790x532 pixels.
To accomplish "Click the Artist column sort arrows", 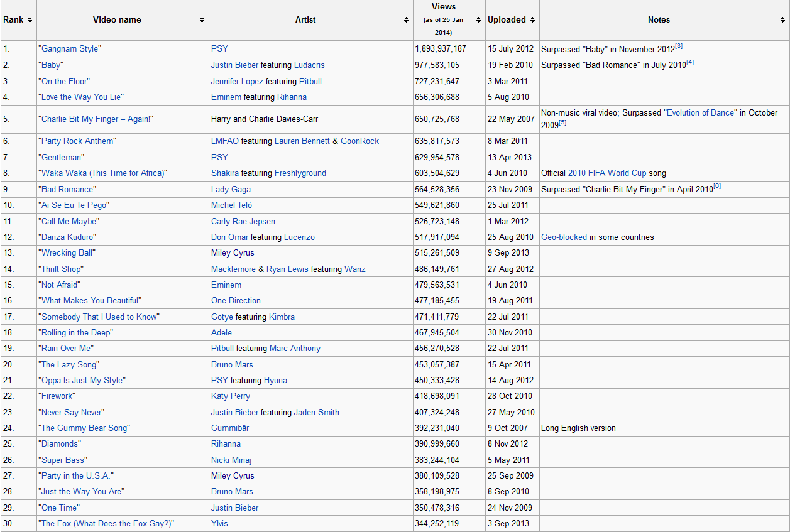I will pos(407,20).
